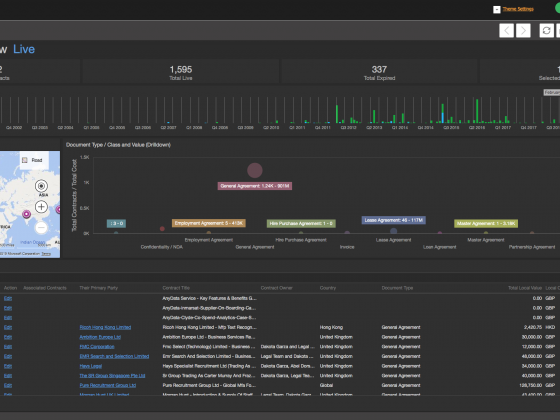The height and width of the screenshot is (420, 560).
Task: Open FMC Corporation party link
Action: 97,346
